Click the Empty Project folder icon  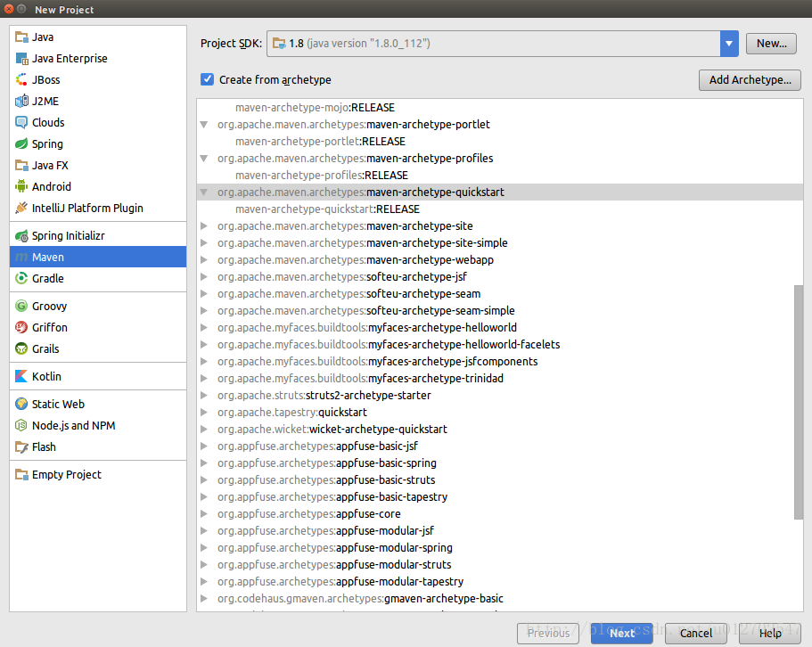(21, 475)
